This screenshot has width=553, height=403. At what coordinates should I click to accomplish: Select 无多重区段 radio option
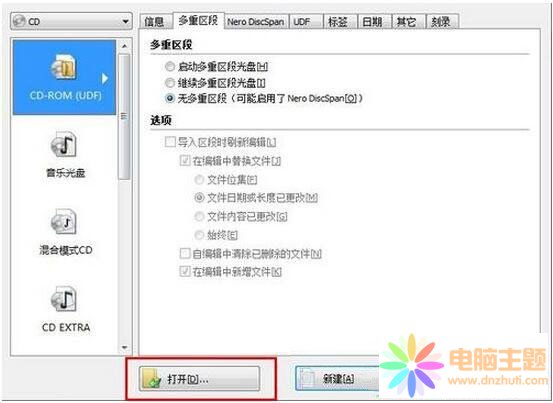[170, 98]
